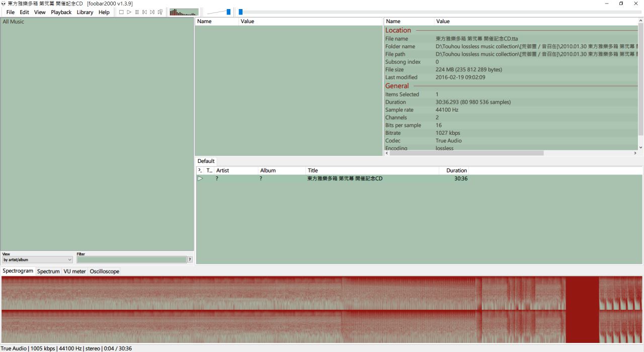Open the View dropdown showing by artist/album
The image size is (644, 352).
click(x=38, y=259)
